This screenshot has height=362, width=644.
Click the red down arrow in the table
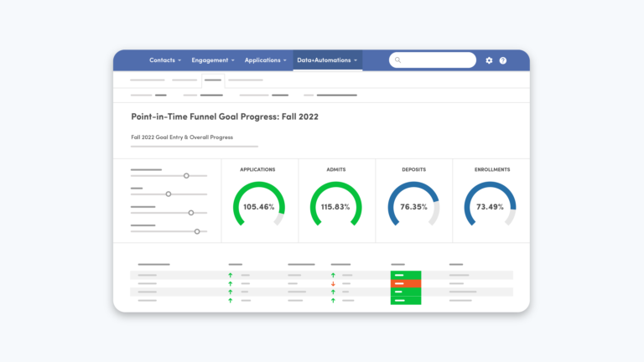(x=333, y=283)
